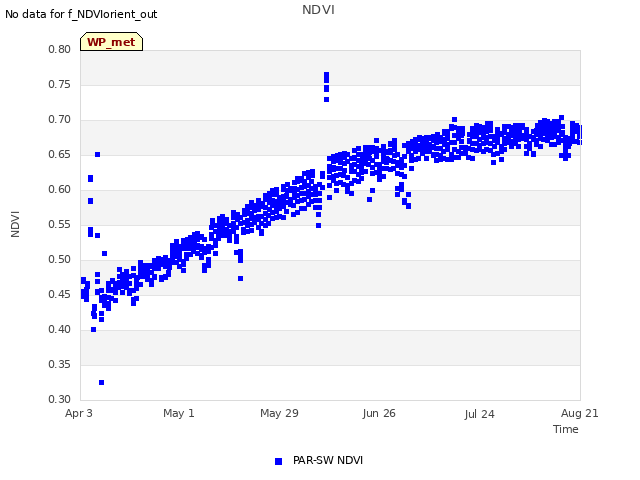This screenshot has width=640, height=480.
Task: Click the chart title NDVI
Action: click(318, 10)
